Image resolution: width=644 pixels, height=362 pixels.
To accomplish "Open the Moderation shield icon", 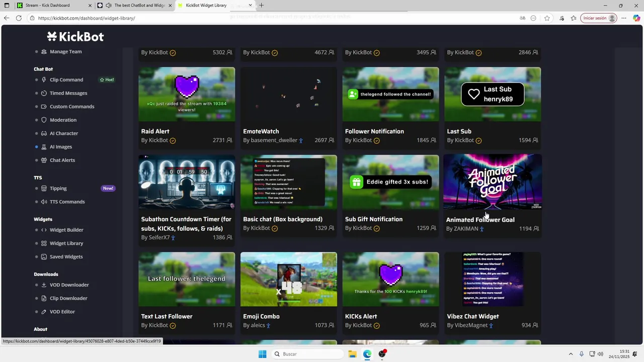I will (44, 120).
